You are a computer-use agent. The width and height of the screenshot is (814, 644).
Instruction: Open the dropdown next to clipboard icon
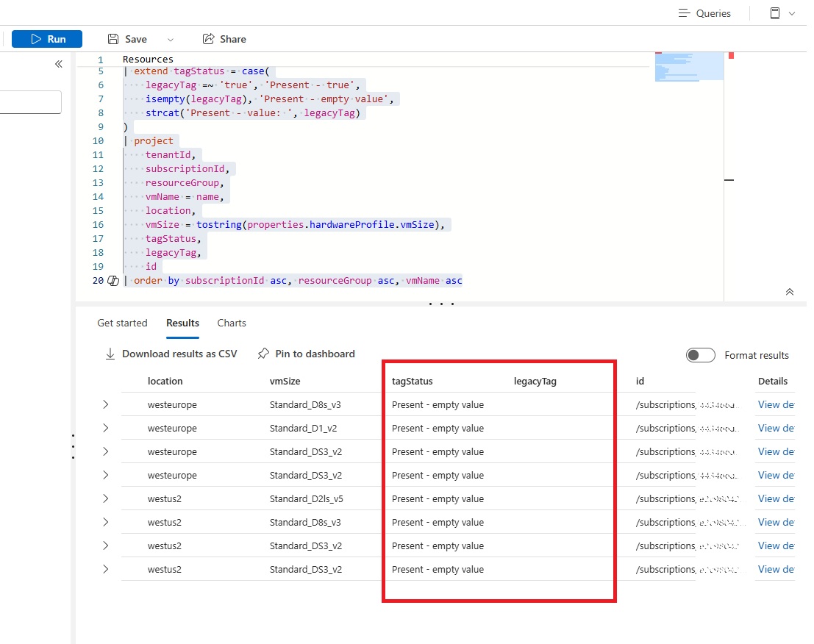point(792,13)
